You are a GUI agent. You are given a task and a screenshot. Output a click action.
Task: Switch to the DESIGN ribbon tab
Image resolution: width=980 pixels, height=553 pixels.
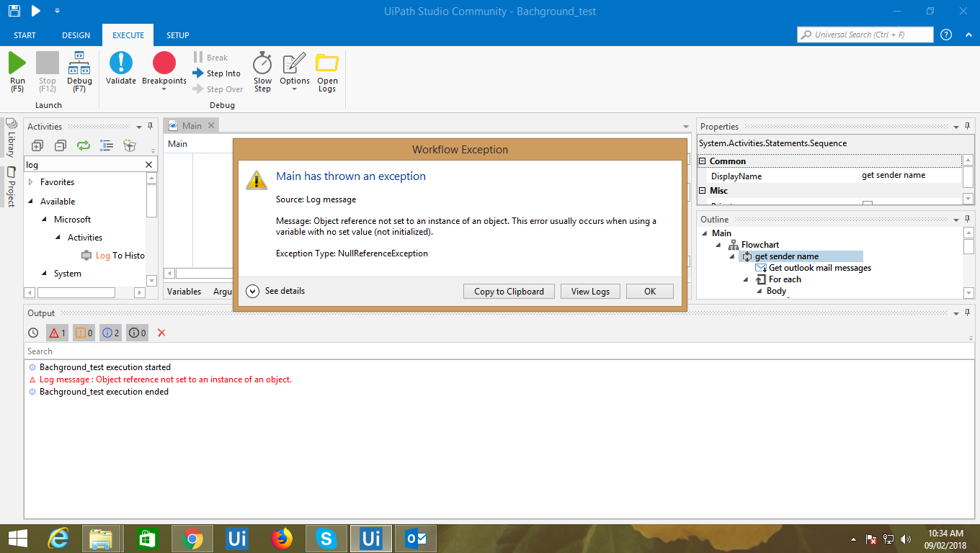click(x=76, y=35)
